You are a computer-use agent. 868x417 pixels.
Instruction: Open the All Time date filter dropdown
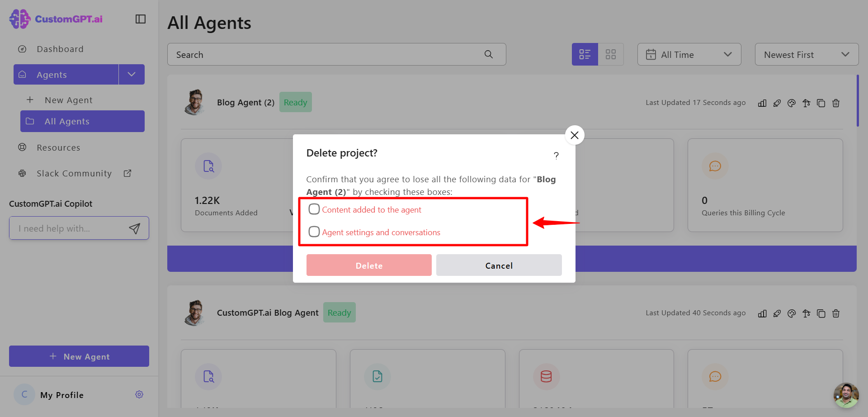(x=689, y=54)
